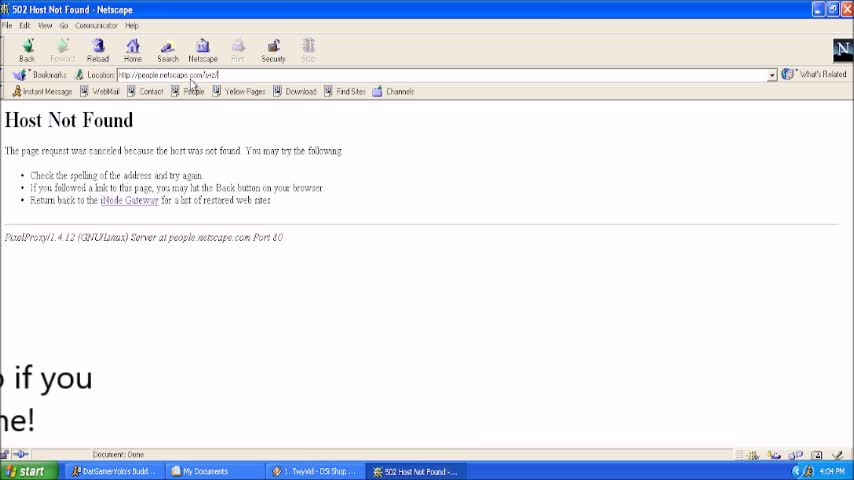Image resolution: width=854 pixels, height=480 pixels.
Task: Click the security padlock in status bar
Action: [x=5, y=454]
